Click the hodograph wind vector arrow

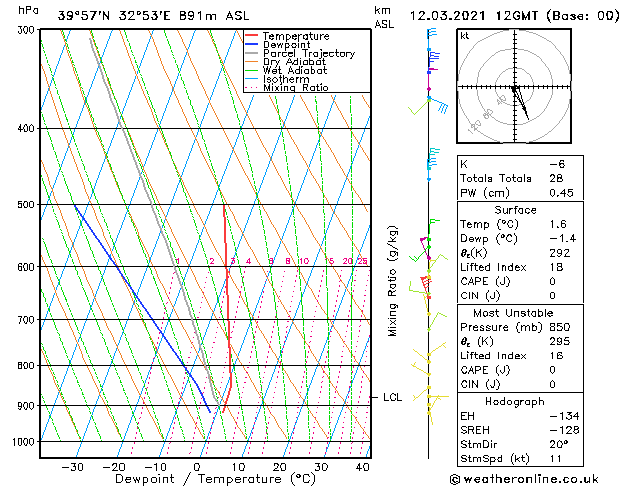(521, 104)
